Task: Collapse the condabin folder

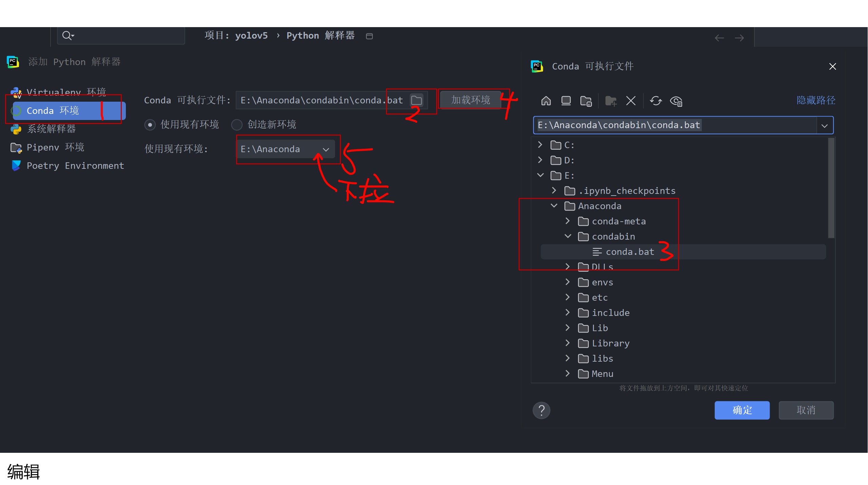Action: tap(567, 236)
